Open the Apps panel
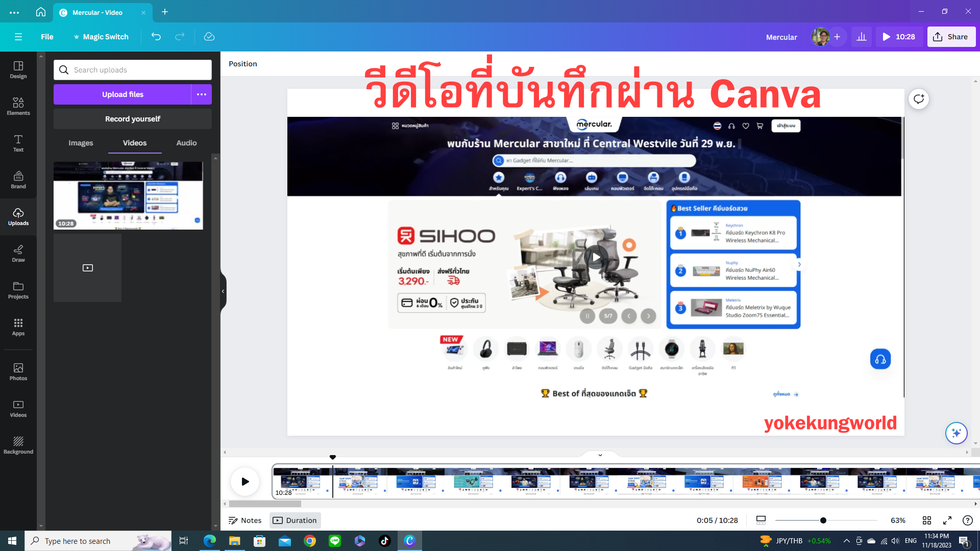 [x=18, y=327]
